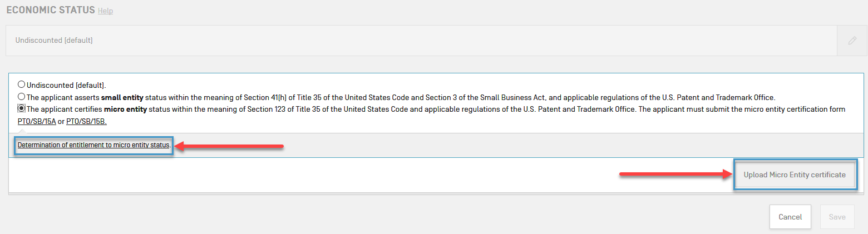Click the bold 'micro entity' text

point(125,109)
